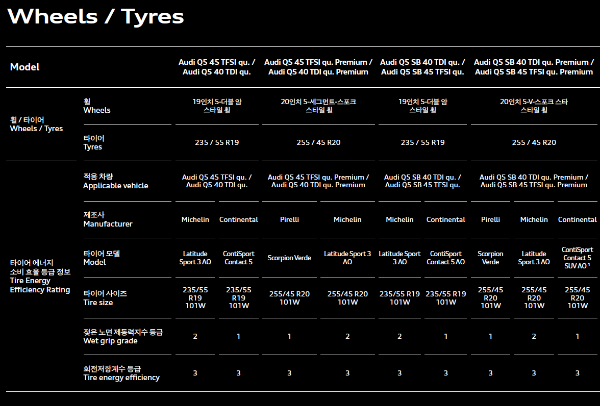
Task: Click Tyres cell '255 / 45 R20' under Q5 SB 40 TDI qu. Premium
Action: click(534, 142)
